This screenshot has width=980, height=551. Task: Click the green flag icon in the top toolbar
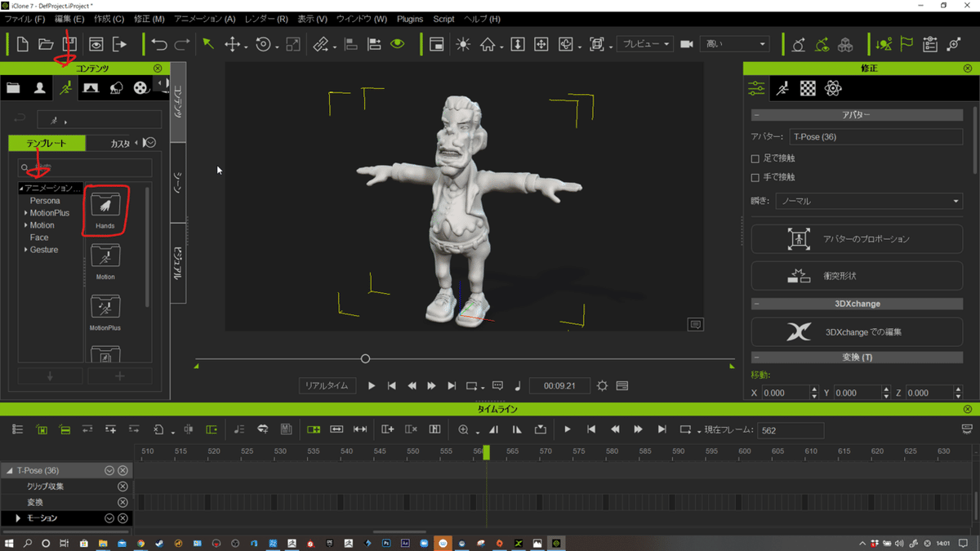906,44
